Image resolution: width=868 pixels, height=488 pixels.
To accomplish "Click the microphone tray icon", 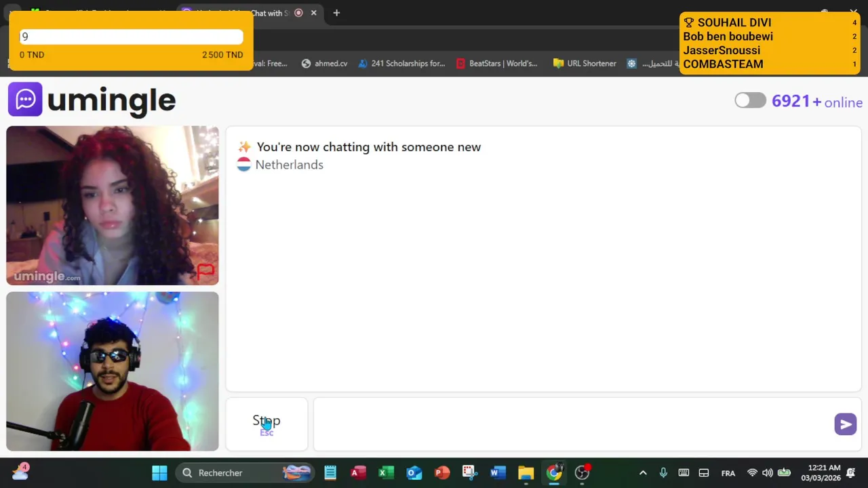I will click(x=663, y=473).
